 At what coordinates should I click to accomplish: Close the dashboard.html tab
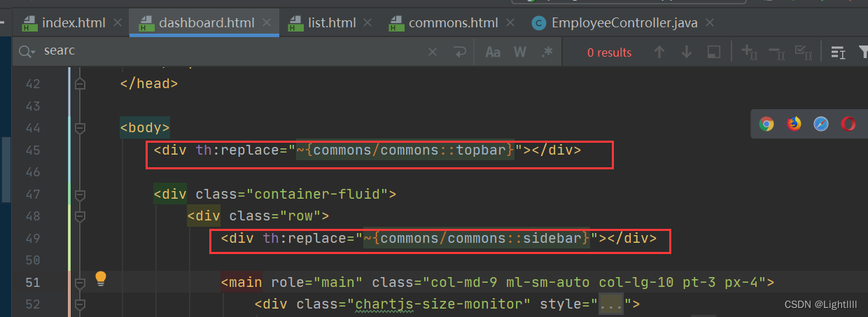point(266,23)
